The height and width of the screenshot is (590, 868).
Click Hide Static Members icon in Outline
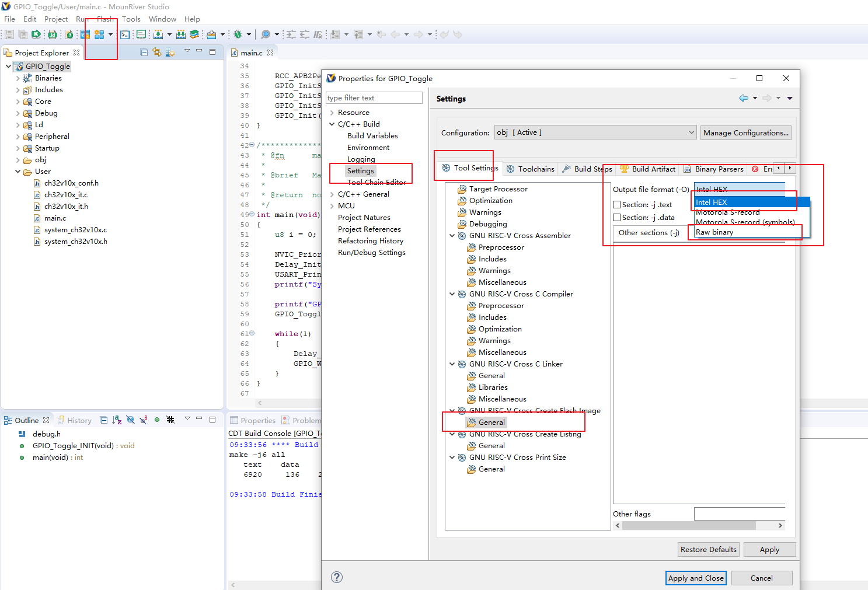coord(144,420)
